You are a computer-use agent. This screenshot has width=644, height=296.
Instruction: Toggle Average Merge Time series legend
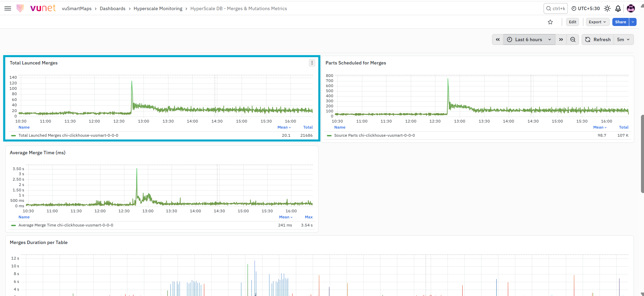coord(66,225)
